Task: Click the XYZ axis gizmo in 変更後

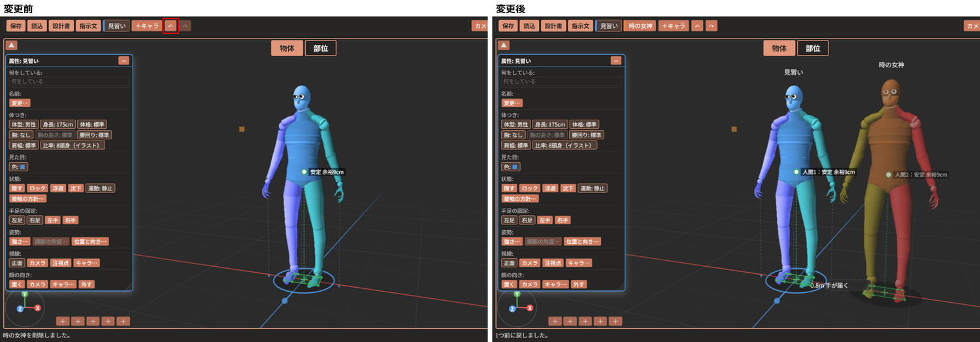Action: tap(517, 307)
